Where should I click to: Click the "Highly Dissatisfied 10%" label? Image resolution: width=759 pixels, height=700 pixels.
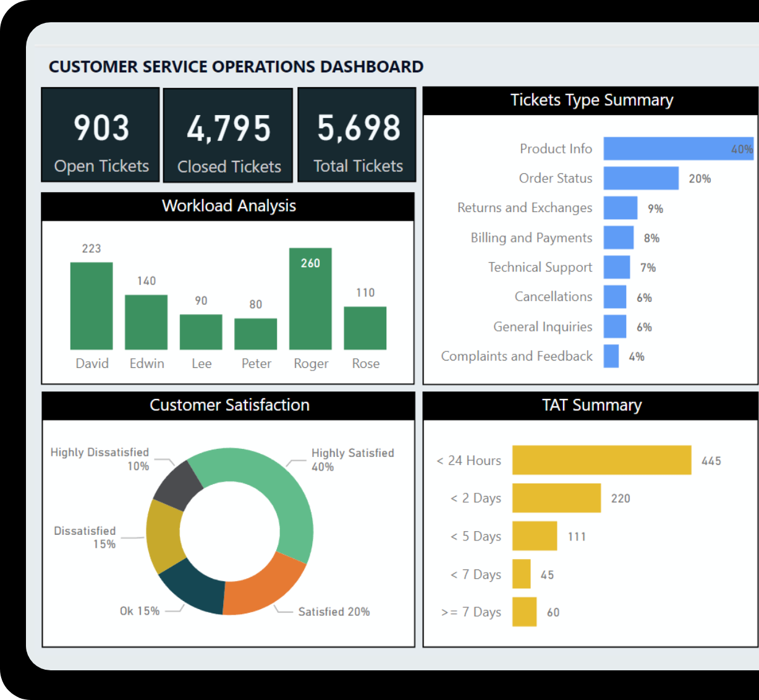coord(100,459)
